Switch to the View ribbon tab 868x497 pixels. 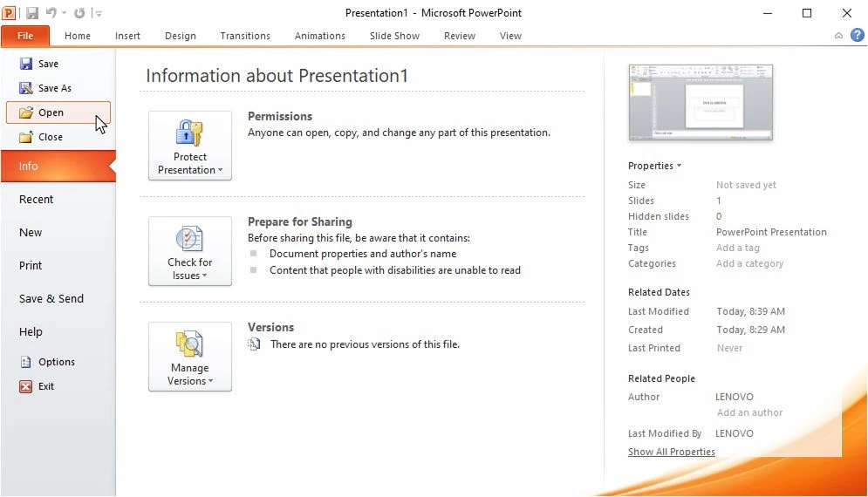510,36
